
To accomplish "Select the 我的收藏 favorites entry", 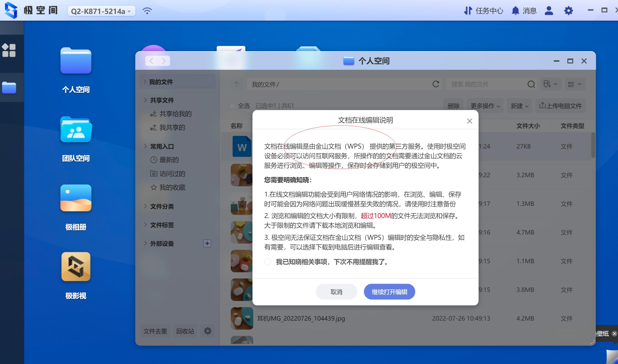I will click(x=172, y=188).
